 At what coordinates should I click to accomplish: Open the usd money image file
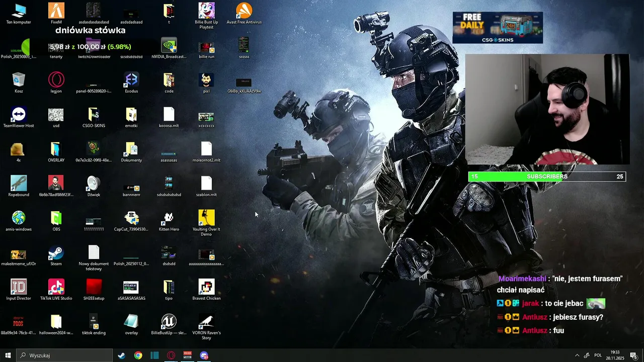56,117
